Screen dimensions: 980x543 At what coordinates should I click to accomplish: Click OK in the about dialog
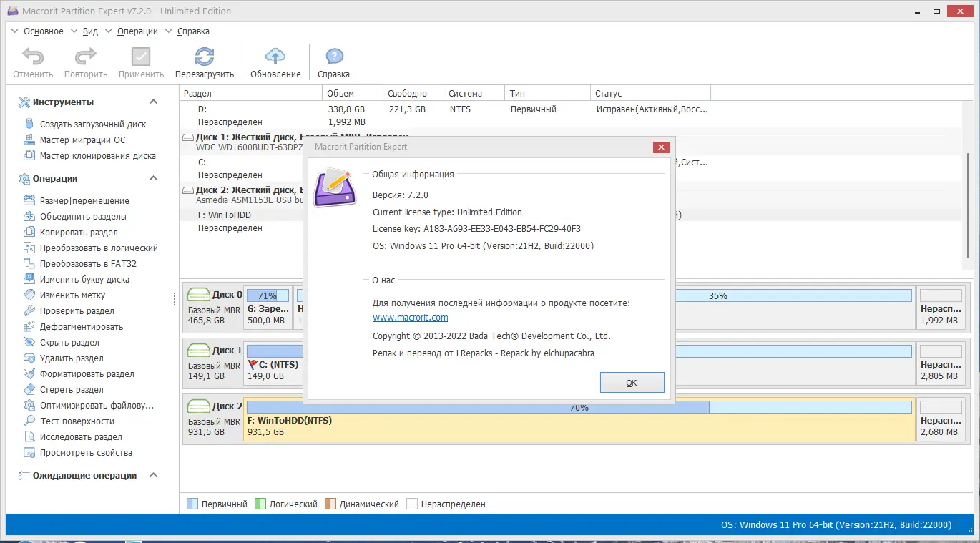631,381
